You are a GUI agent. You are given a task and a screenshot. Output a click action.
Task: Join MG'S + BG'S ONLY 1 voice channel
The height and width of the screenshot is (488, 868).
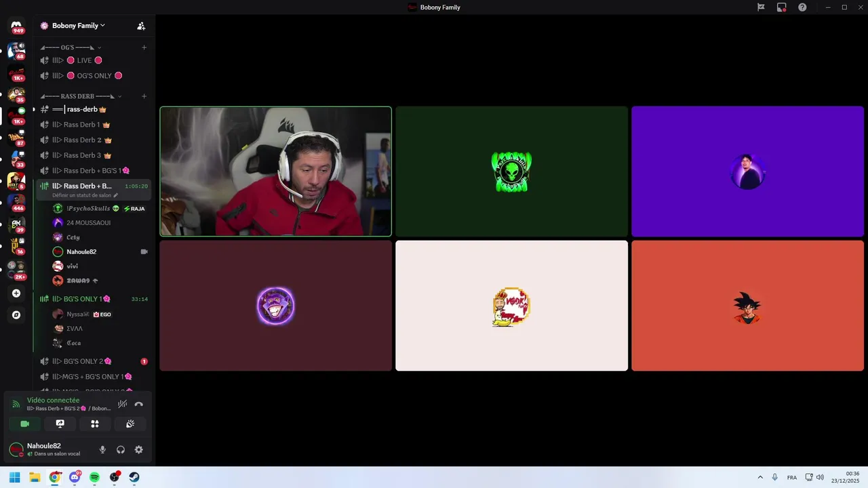coord(94,377)
